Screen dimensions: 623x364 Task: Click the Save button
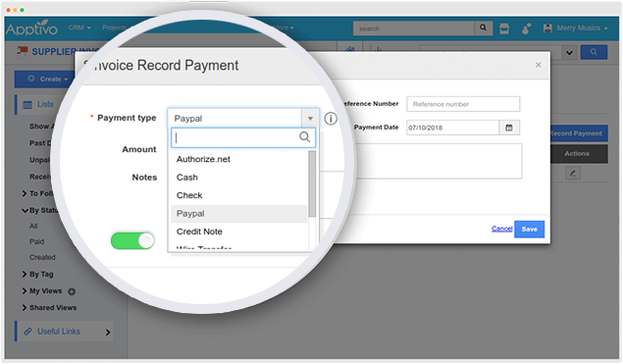529,230
